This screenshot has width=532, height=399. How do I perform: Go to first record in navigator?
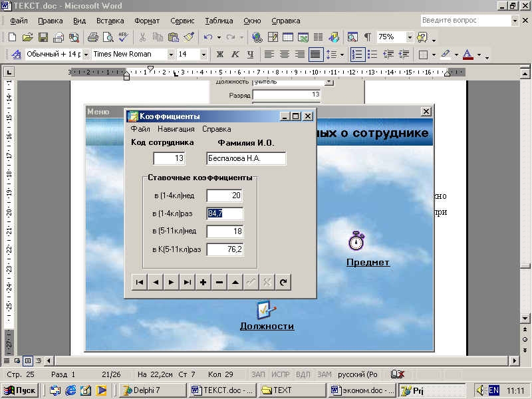[x=140, y=282]
